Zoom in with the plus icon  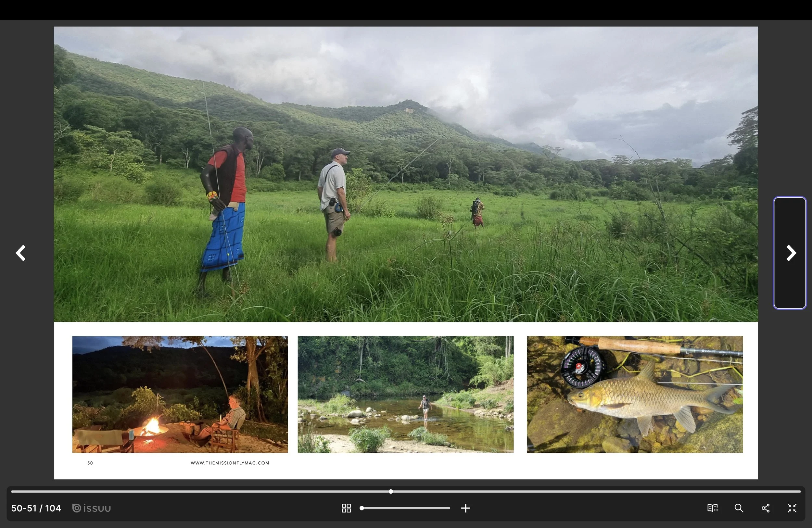point(465,508)
